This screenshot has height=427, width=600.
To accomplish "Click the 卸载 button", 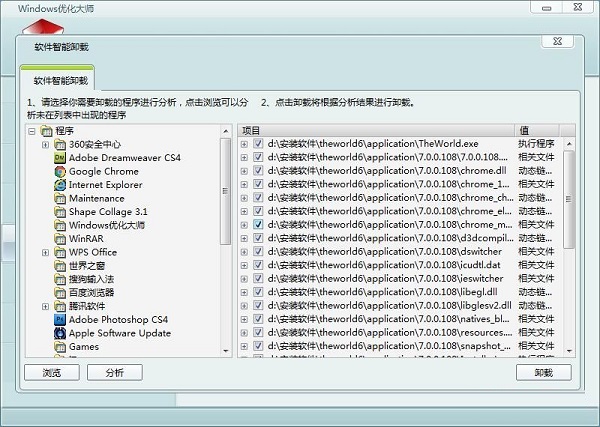I will coord(544,372).
